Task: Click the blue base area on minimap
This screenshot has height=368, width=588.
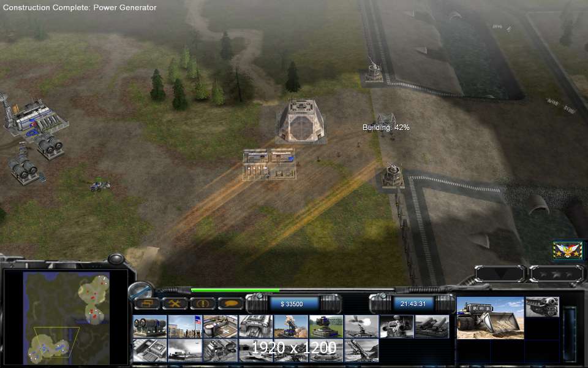Action: click(x=48, y=349)
